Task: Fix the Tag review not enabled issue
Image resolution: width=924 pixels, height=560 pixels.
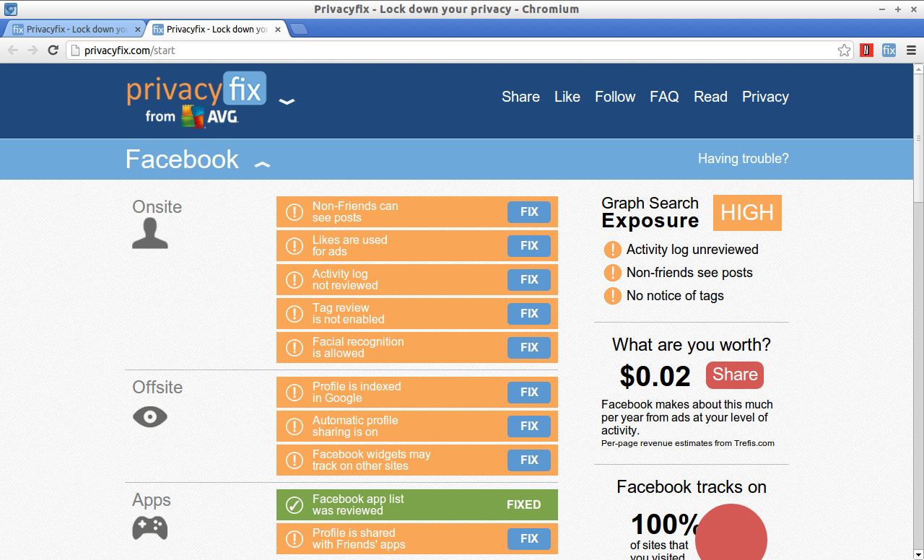Action: [529, 314]
